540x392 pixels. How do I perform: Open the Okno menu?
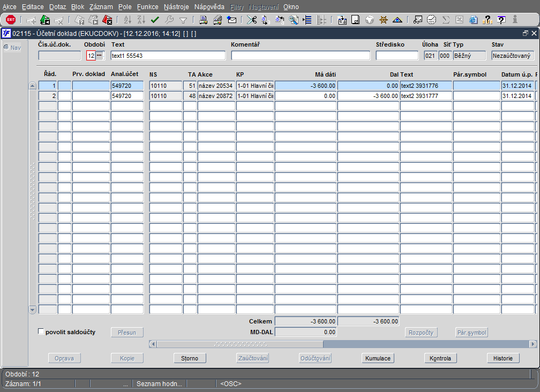[x=291, y=6]
